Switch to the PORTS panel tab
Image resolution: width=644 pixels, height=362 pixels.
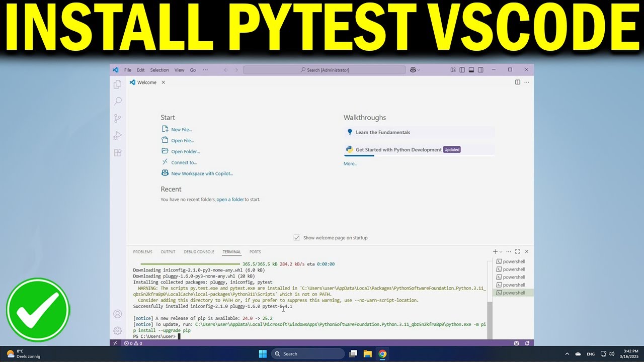point(255,252)
